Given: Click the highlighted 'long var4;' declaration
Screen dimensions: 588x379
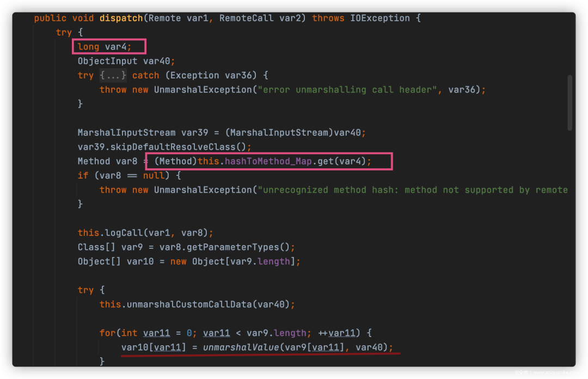Looking at the screenshot, I should pos(109,47).
